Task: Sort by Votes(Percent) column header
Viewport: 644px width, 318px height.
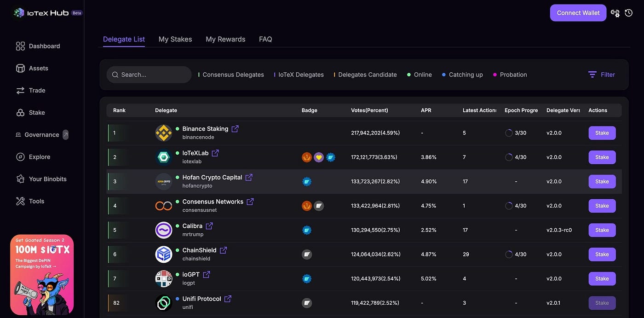Action: pyautogui.click(x=369, y=110)
